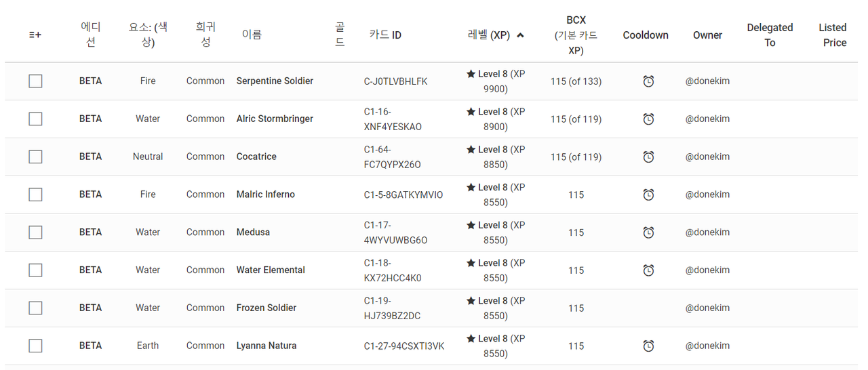Tick the checkbox for Serpentine Soldier
Viewport: 868px width, 370px height.
pos(35,81)
